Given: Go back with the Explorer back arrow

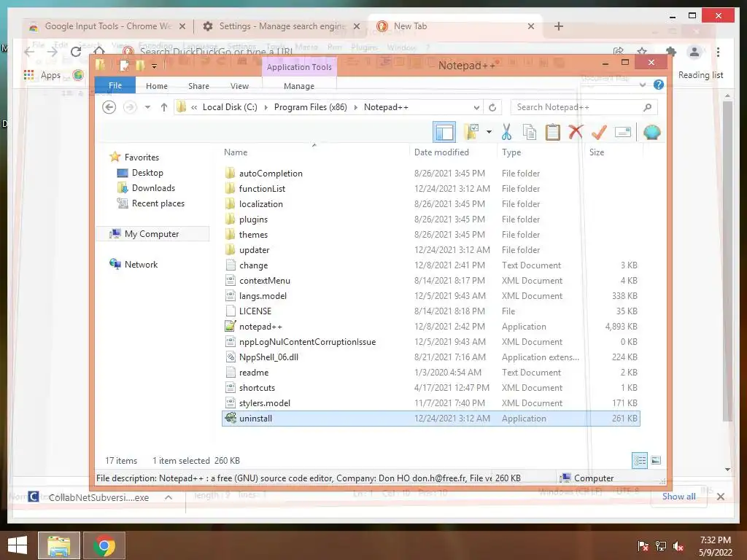Looking at the screenshot, I should (109, 107).
